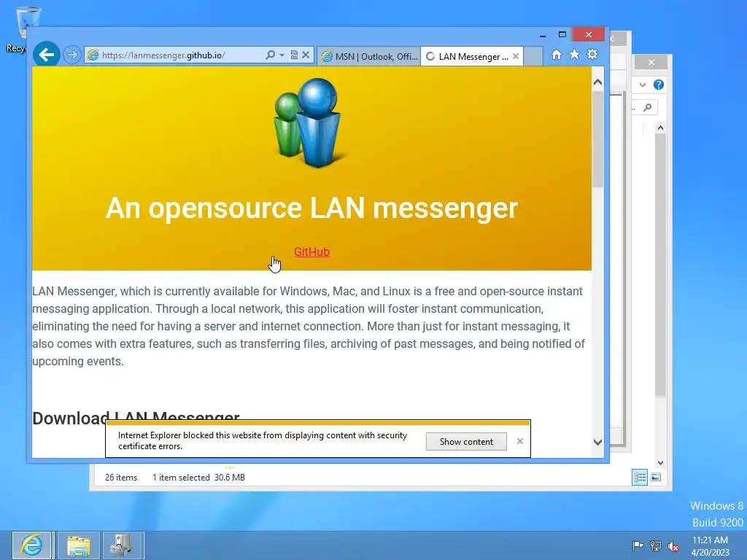The width and height of the screenshot is (747, 560).
Task: Follow the GitHub link
Action: [x=311, y=252]
